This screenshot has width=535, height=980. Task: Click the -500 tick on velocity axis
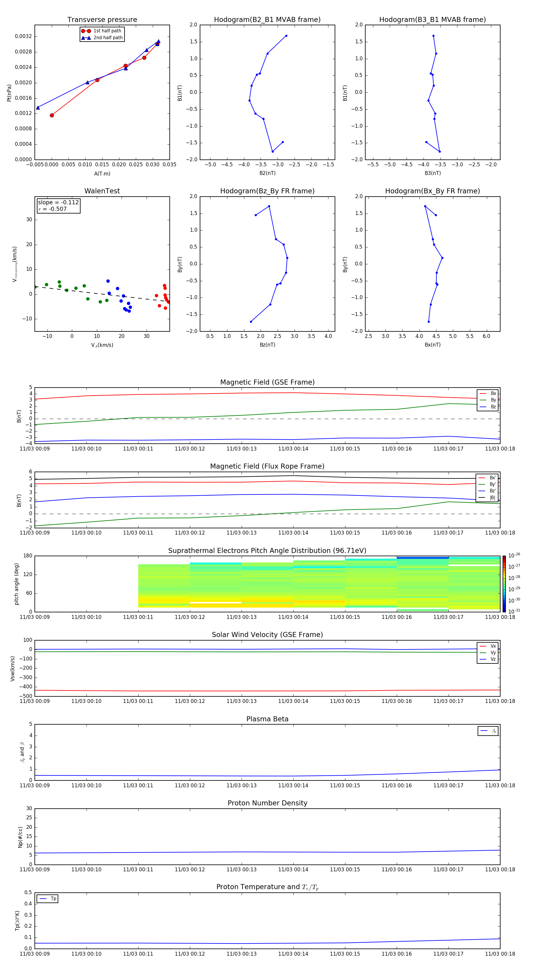tap(25, 696)
